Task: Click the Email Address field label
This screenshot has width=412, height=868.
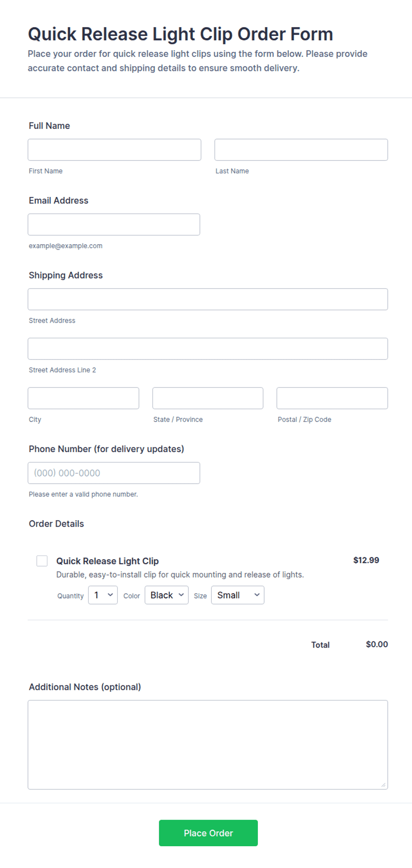Action: point(58,200)
